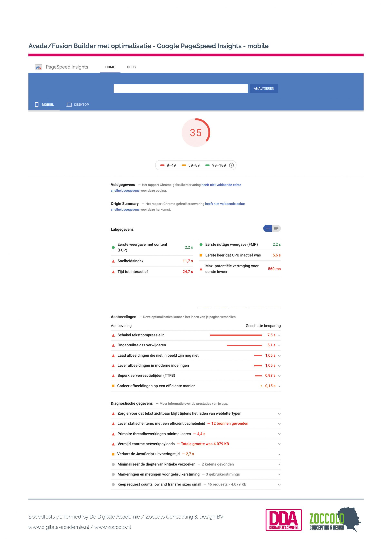The image size is (392, 550).
Task: Click Primaire threadbewerkingen triangle icon
Action: click(x=113, y=434)
